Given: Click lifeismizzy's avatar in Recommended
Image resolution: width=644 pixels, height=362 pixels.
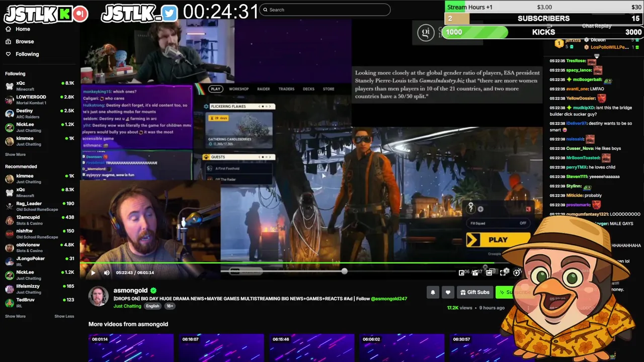Looking at the screenshot, I should [x=9, y=289].
